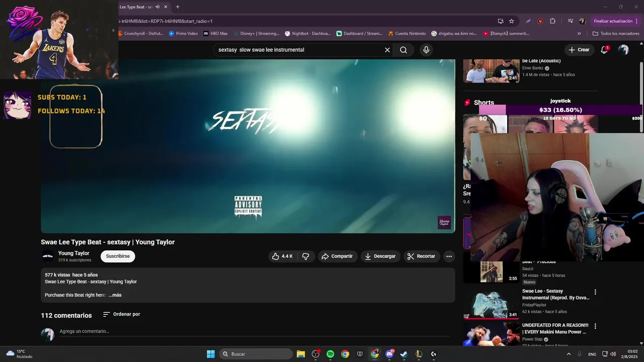644x362 pixels.
Task: Click the browser address bar URL
Action: click(302, 21)
